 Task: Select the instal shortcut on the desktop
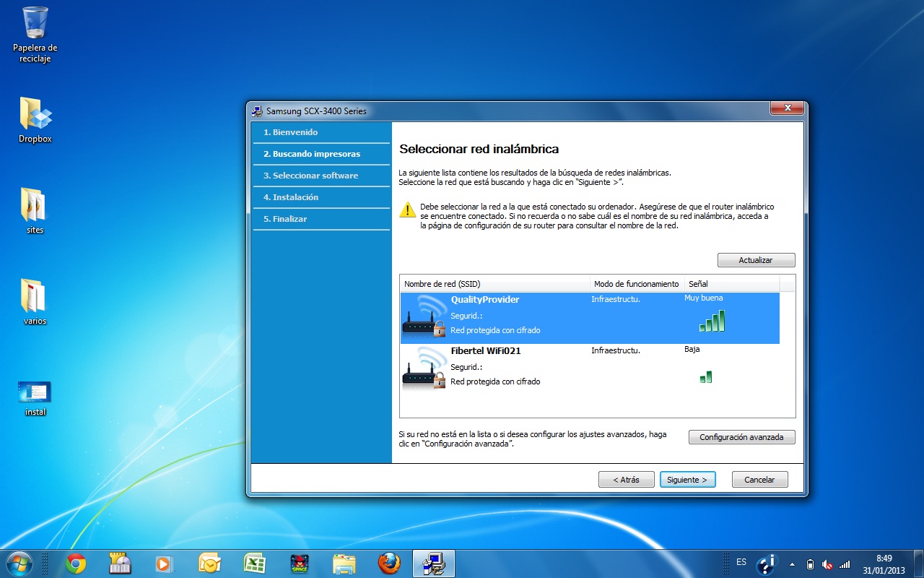35,399
